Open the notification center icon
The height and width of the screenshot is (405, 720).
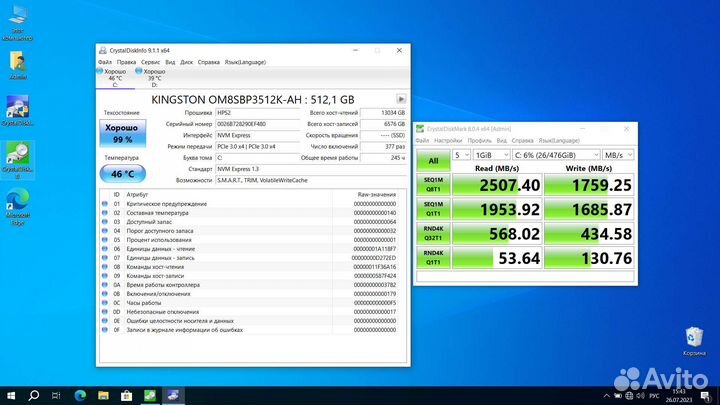pyautogui.click(x=706, y=396)
